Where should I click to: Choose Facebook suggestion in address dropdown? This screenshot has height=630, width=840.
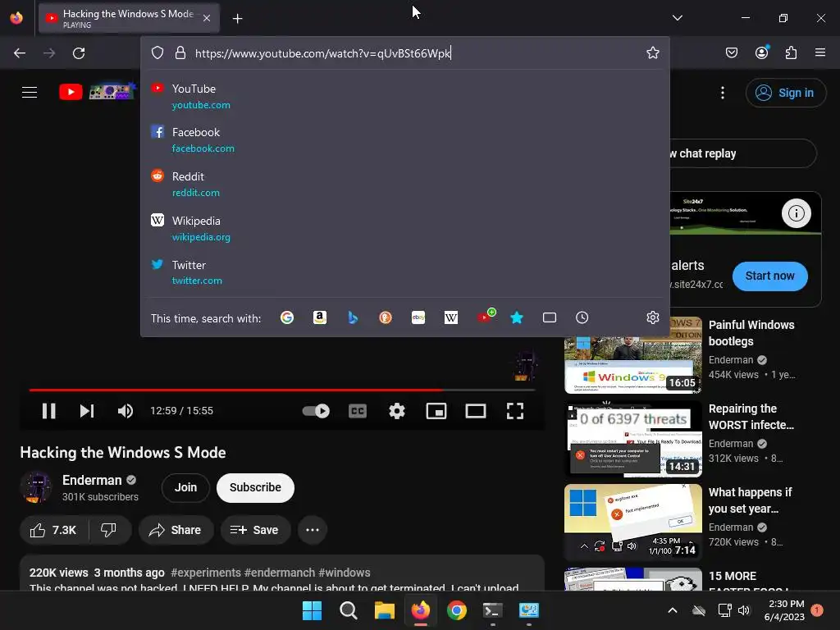(404, 139)
